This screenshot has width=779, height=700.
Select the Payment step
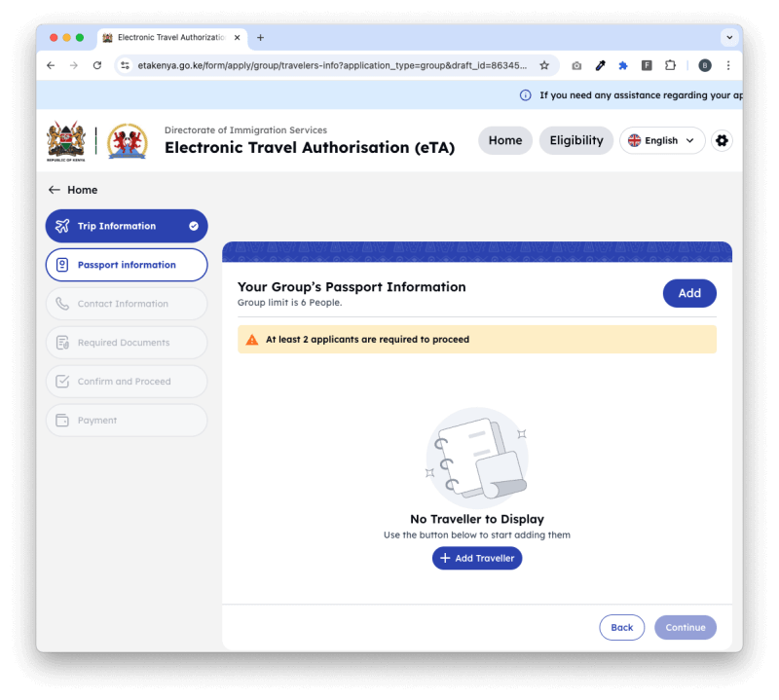tap(127, 421)
